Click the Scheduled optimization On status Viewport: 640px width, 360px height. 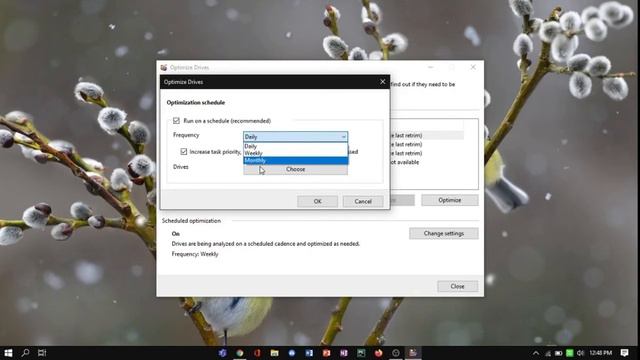click(176, 234)
